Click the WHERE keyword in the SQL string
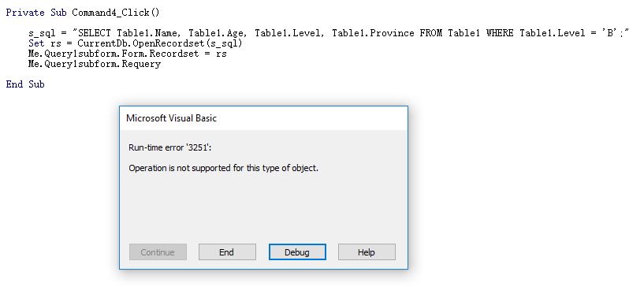This screenshot has width=644, height=287. click(500, 33)
